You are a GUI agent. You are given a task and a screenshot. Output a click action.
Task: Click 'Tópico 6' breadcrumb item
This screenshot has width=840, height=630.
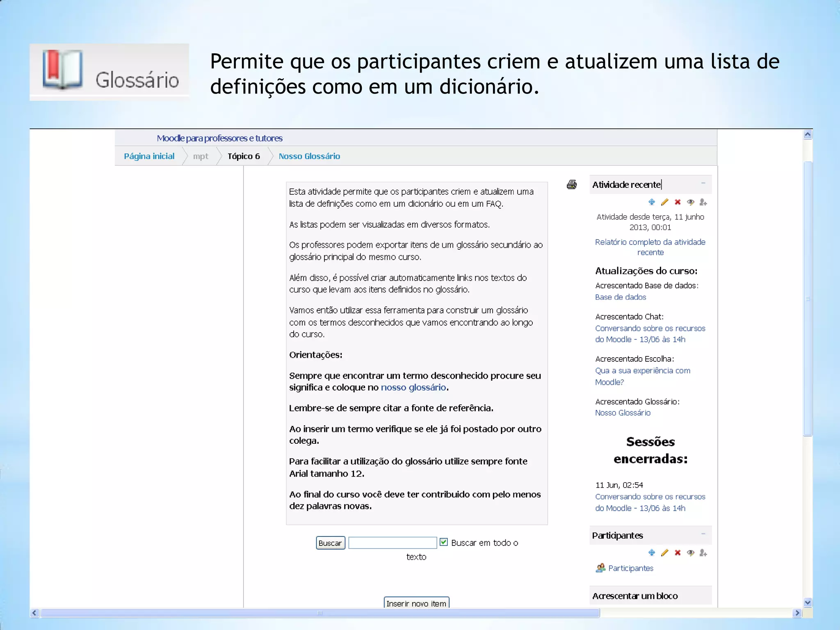(x=244, y=156)
